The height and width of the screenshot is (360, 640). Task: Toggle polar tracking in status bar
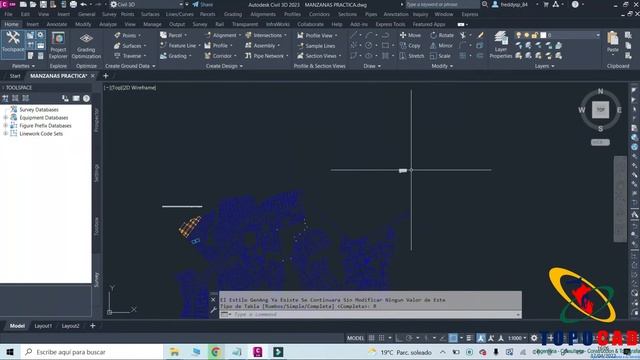pyautogui.click(x=409, y=338)
